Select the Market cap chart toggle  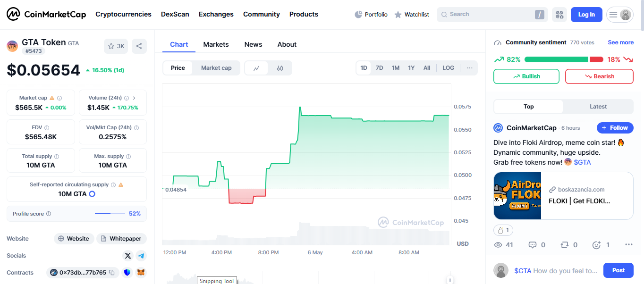tap(216, 68)
